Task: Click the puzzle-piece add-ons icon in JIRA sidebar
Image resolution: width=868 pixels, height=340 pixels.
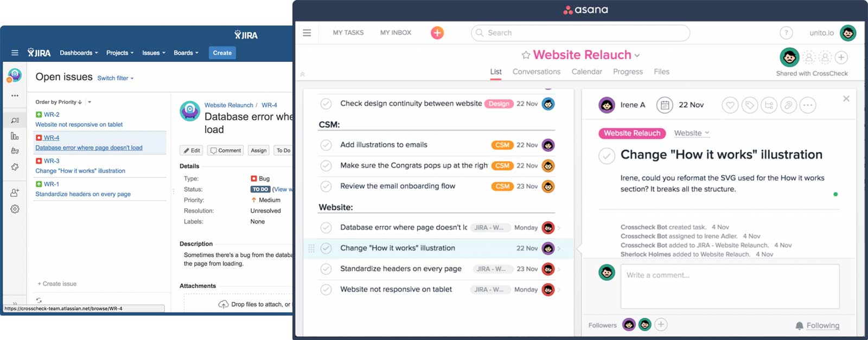Action: point(15,167)
